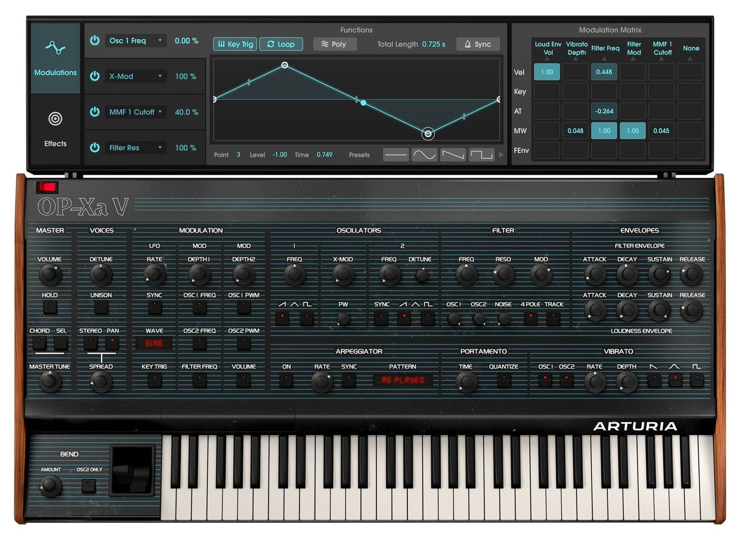The image size is (740, 560).
Task: Toggle the Loop function button
Action: [281, 44]
